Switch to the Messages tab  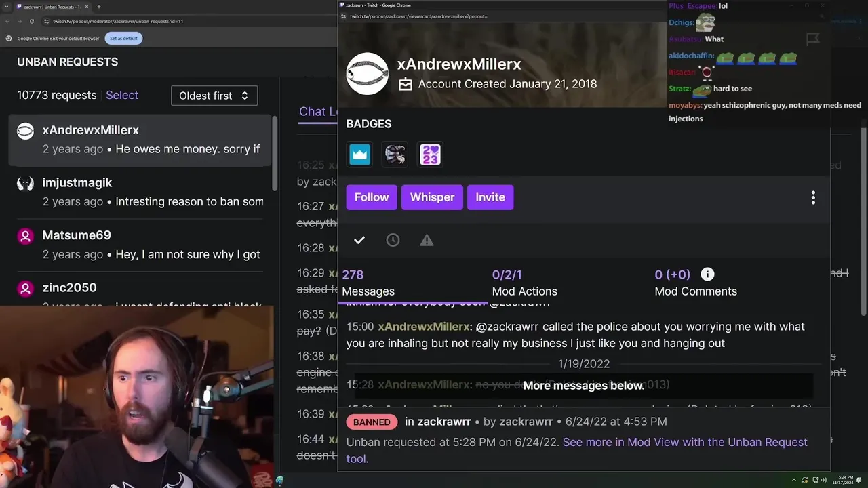tap(368, 283)
